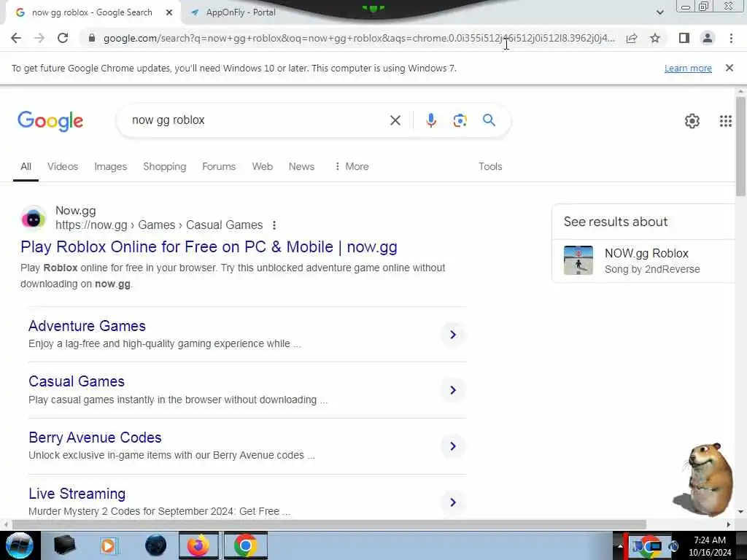Open the side panel icon

(x=684, y=38)
